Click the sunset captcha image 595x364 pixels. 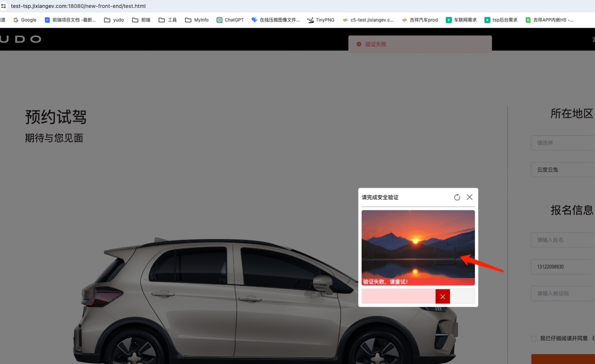click(x=418, y=247)
